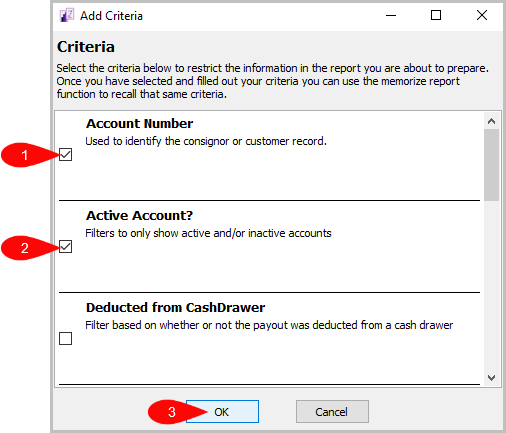The height and width of the screenshot is (433, 506).
Task: Select the Active Account? heading
Action: (x=139, y=216)
